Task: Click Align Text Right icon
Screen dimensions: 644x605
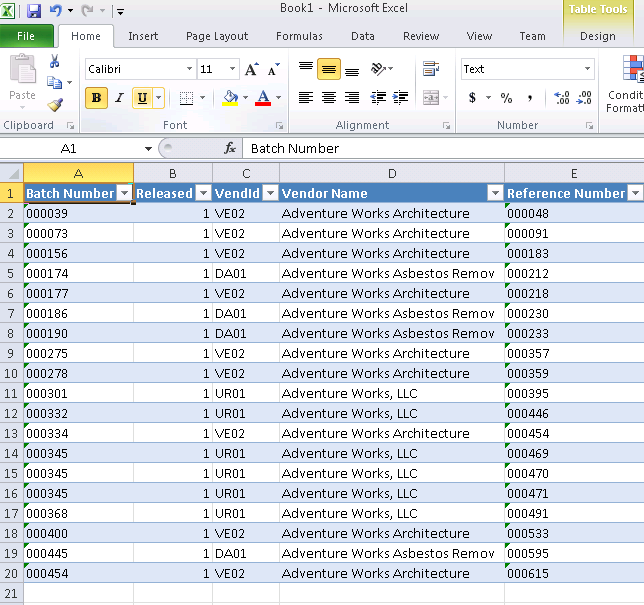Action: (352, 98)
